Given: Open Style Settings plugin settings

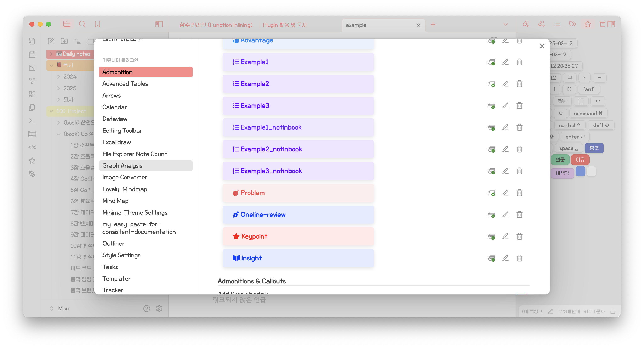Looking at the screenshot, I should pyautogui.click(x=146, y=255).
